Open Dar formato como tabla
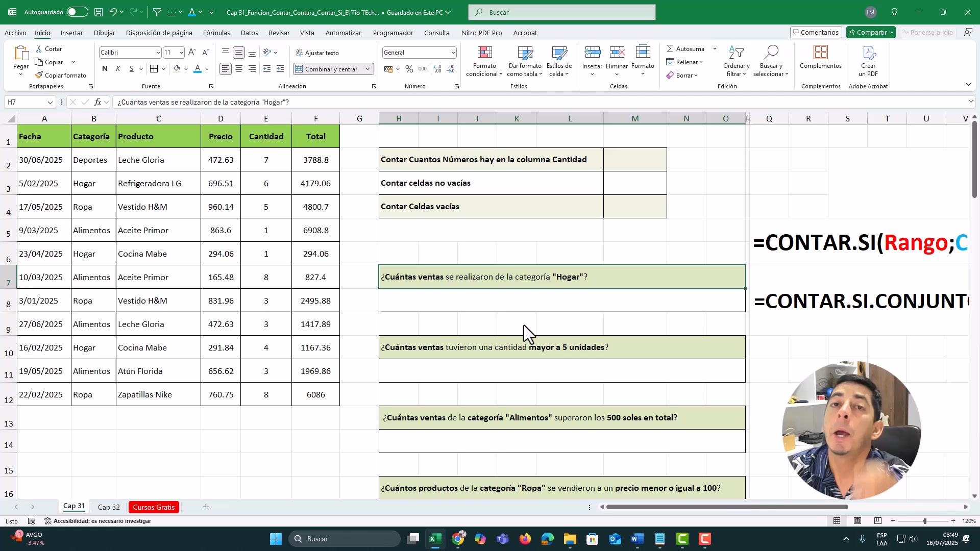980x551 pixels. [525, 61]
